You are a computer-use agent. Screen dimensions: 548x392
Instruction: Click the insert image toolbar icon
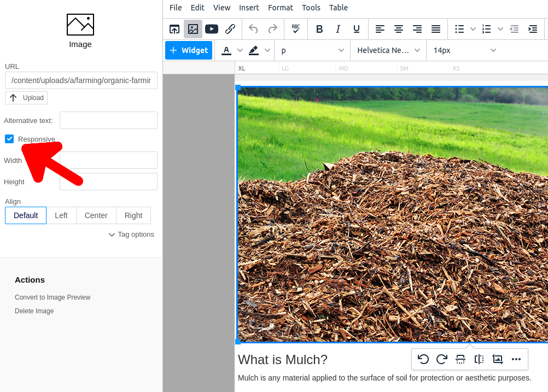click(x=193, y=29)
